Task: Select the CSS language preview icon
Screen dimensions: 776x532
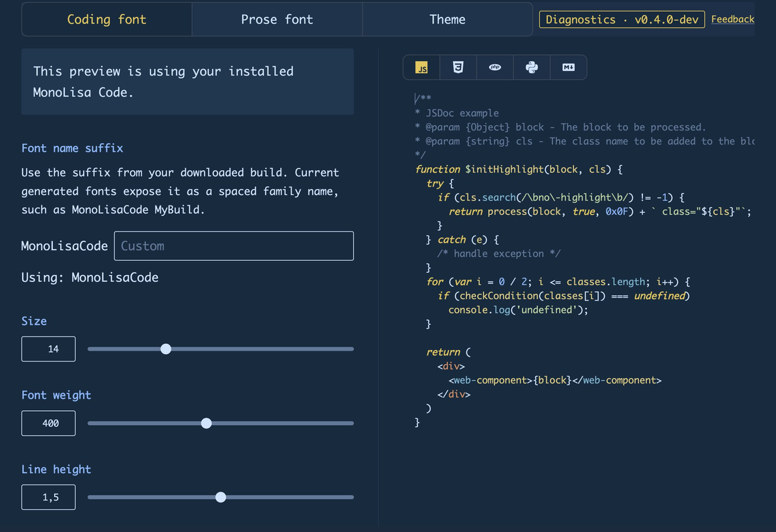Action: tap(458, 68)
